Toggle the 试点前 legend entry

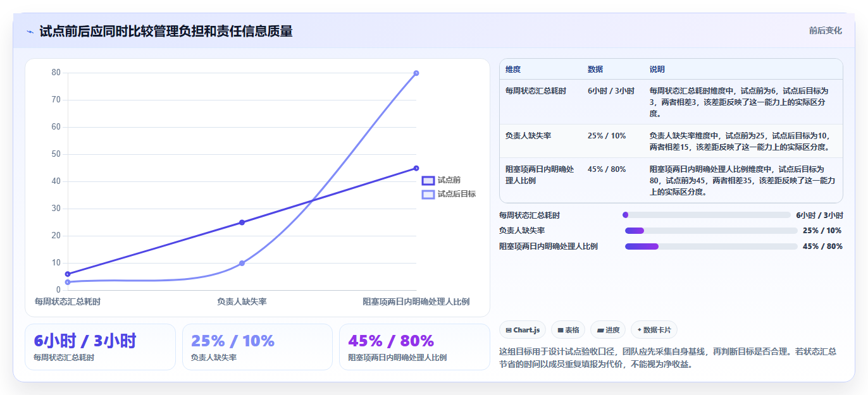(x=442, y=180)
